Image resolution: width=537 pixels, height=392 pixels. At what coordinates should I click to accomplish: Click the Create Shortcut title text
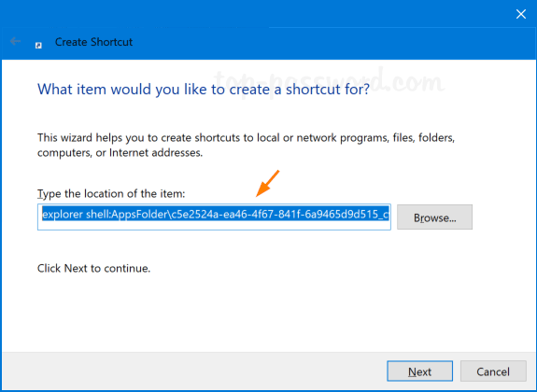click(x=93, y=42)
